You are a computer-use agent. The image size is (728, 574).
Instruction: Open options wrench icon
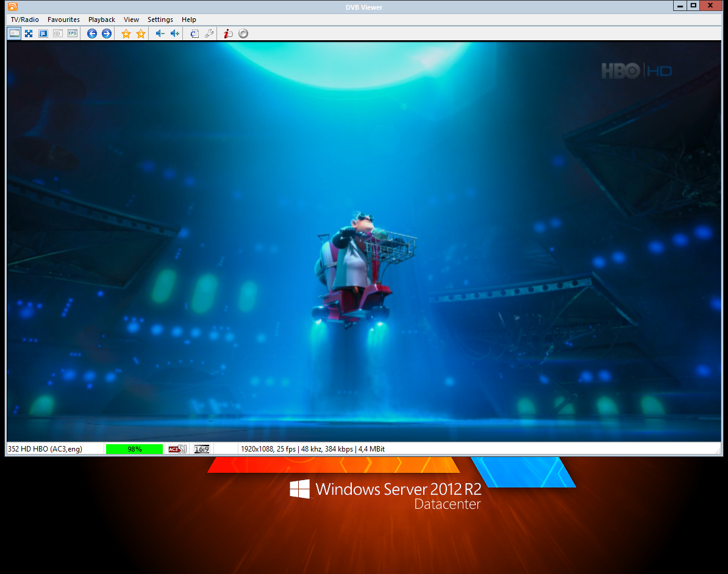click(x=209, y=34)
